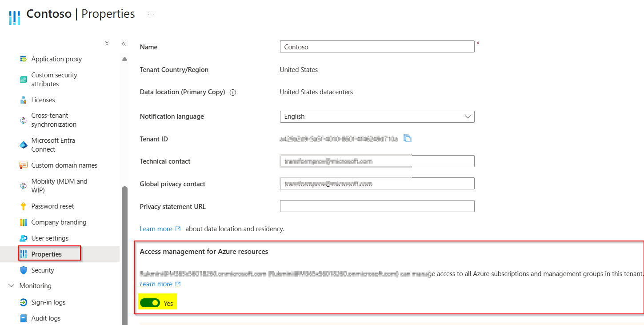Open Mobility (MDM and WIP)
644x325 pixels.
coord(60,186)
